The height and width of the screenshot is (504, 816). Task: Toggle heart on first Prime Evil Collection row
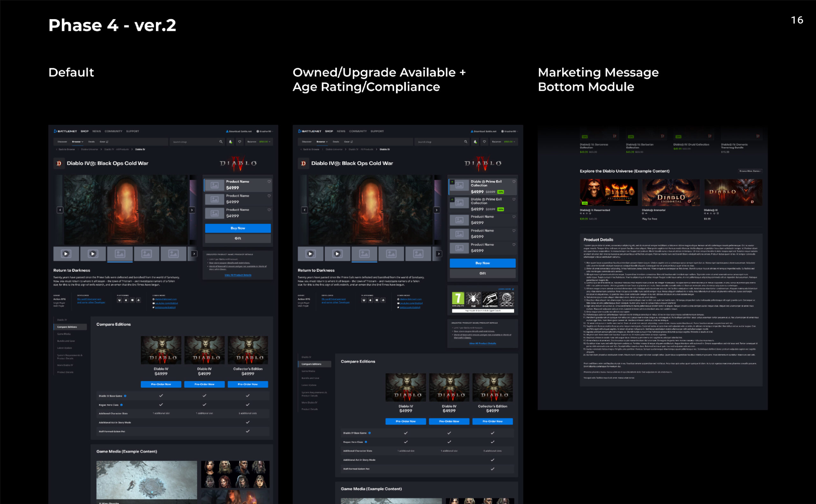(514, 182)
